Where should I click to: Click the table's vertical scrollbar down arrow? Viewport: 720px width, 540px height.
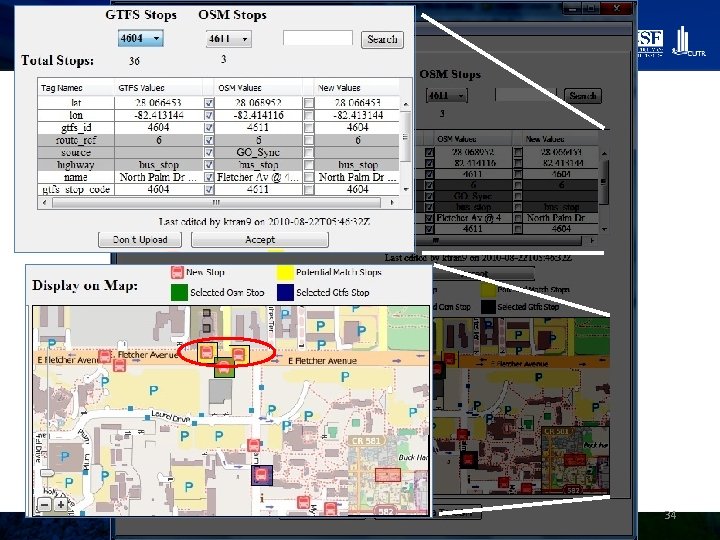tap(405, 189)
